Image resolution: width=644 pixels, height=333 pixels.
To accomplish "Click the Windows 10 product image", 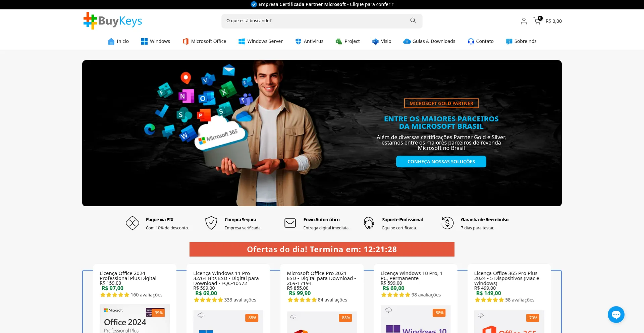I will 415,319.
